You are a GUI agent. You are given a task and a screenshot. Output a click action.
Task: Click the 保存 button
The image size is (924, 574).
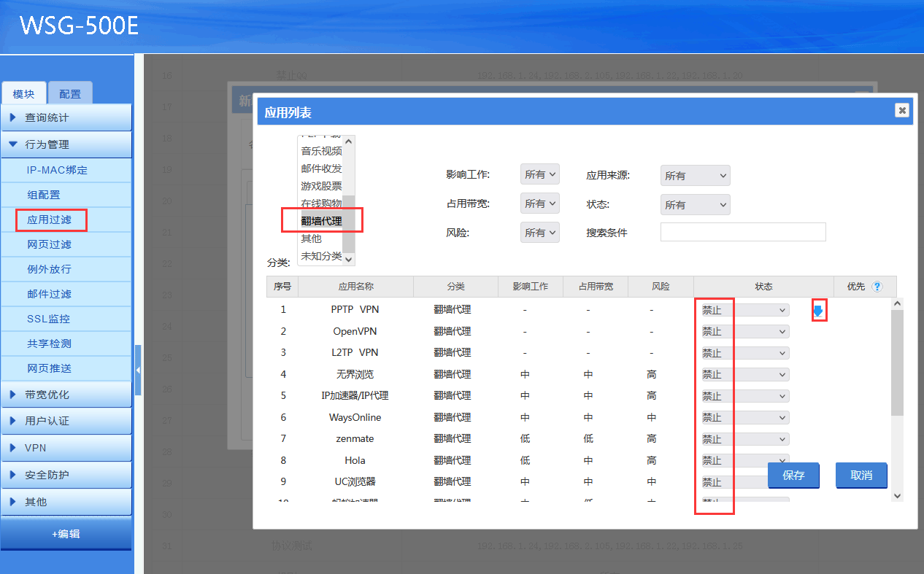click(793, 475)
